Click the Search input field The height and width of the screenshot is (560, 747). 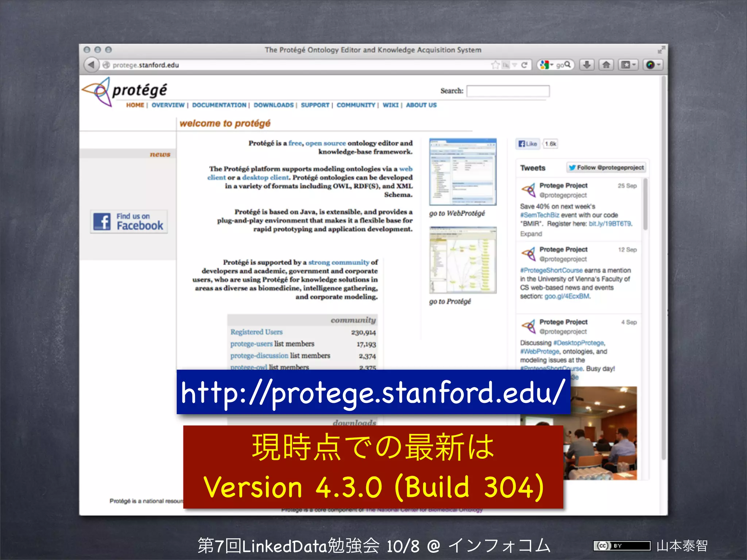508,91
